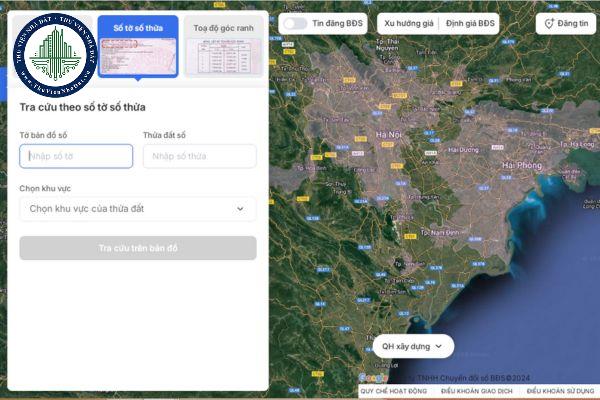Screen dimensions: 600x400
Task: Open Định giá BĐS
Action: (x=470, y=23)
